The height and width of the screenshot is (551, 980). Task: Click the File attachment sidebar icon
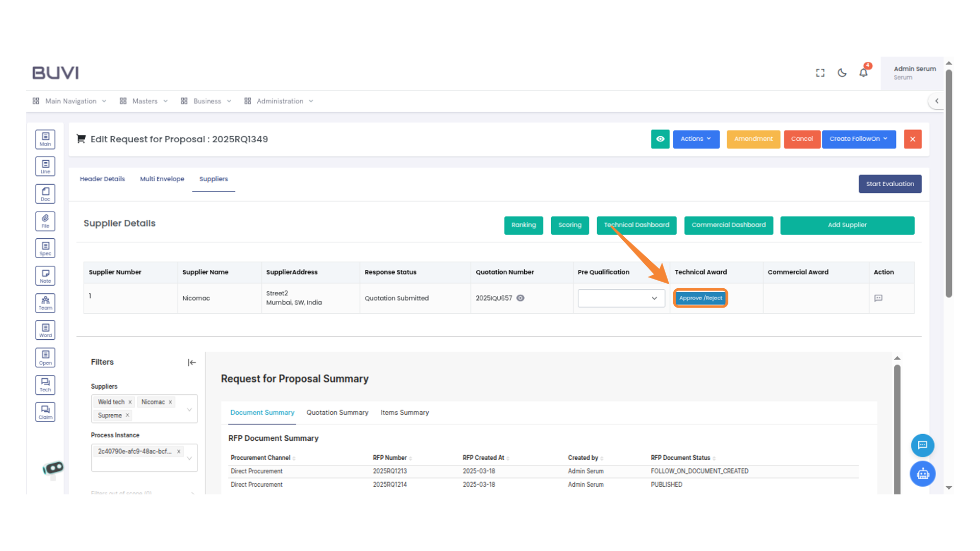(x=45, y=221)
